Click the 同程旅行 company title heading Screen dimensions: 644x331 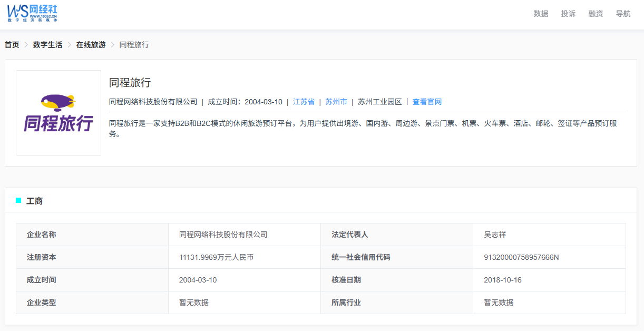click(x=130, y=83)
